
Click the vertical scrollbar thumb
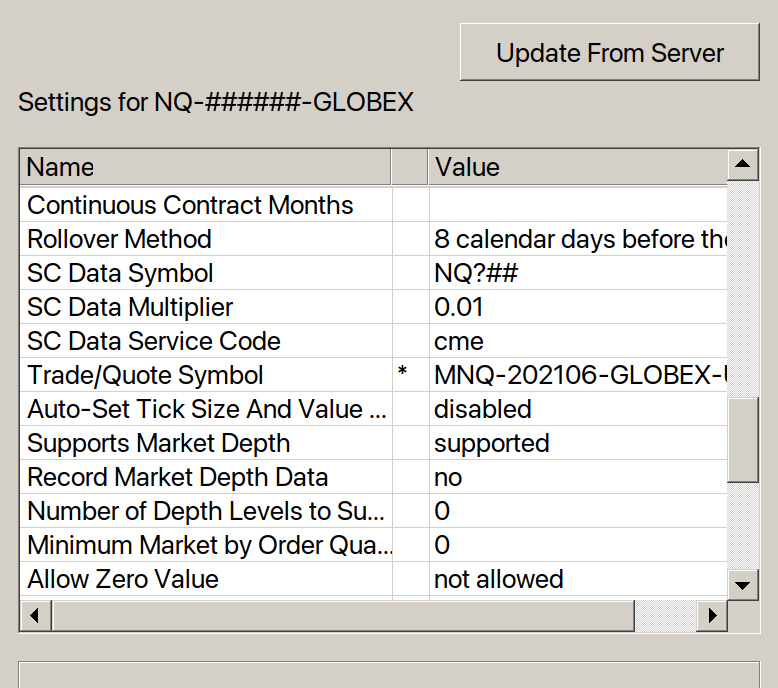click(x=742, y=440)
